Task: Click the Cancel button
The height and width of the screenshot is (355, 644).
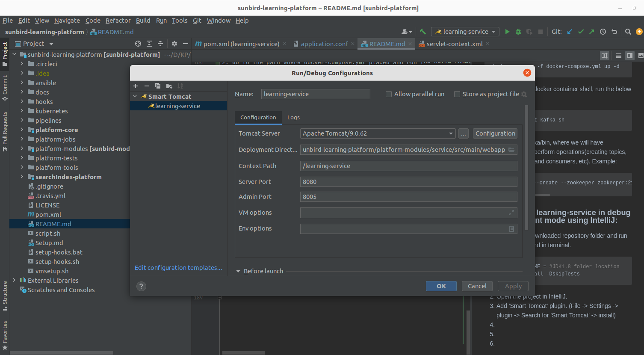Action: pos(477,286)
